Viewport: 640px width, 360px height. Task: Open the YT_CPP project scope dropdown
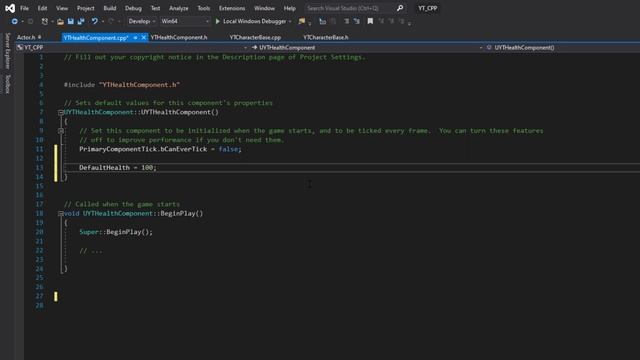point(132,47)
